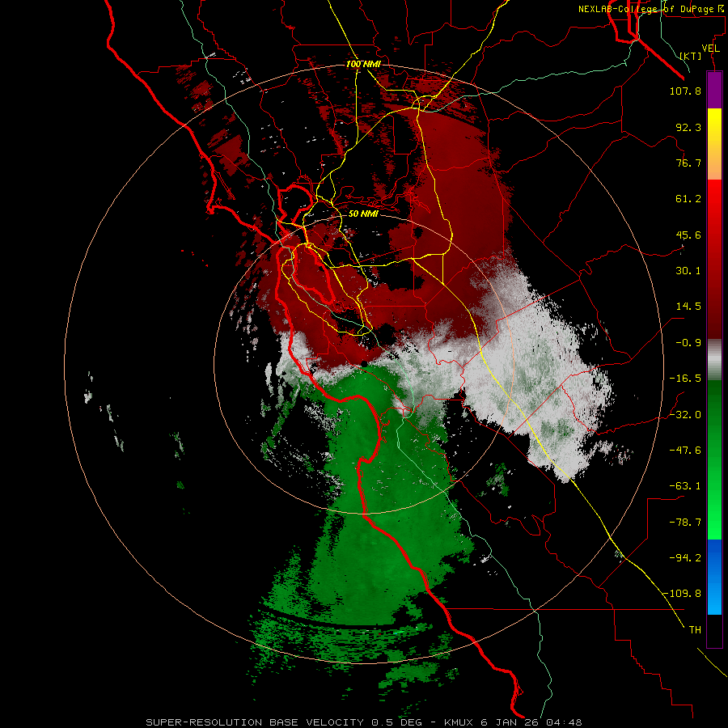Screen dimensions: 728x728
Task: Select the 14.5 legend value
Action: coord(688,307)
